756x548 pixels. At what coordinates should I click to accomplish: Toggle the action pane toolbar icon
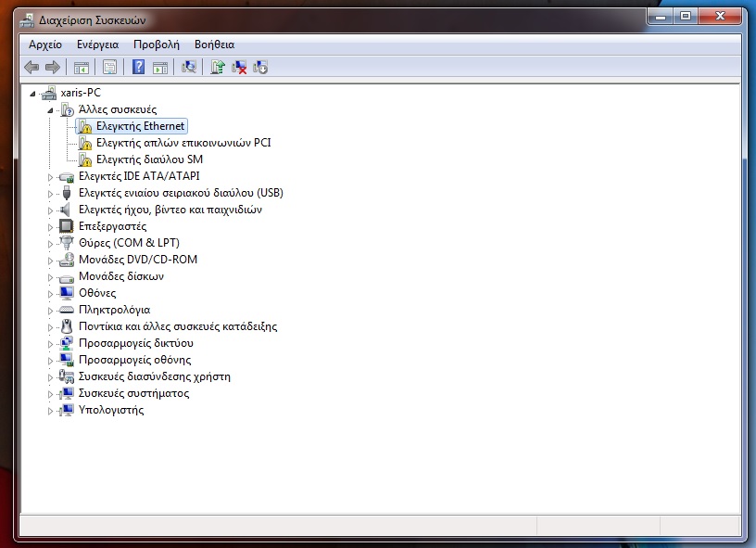[x=160, y=67]
